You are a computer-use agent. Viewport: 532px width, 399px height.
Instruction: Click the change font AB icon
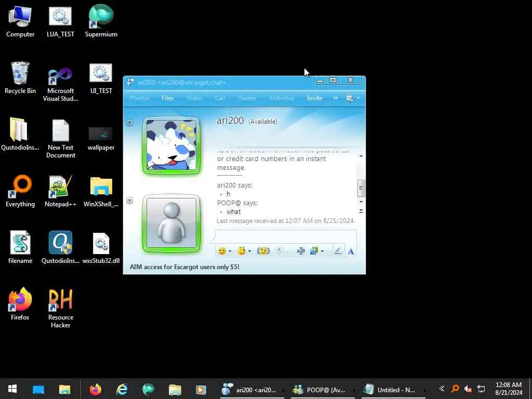[x=301, y=251]
